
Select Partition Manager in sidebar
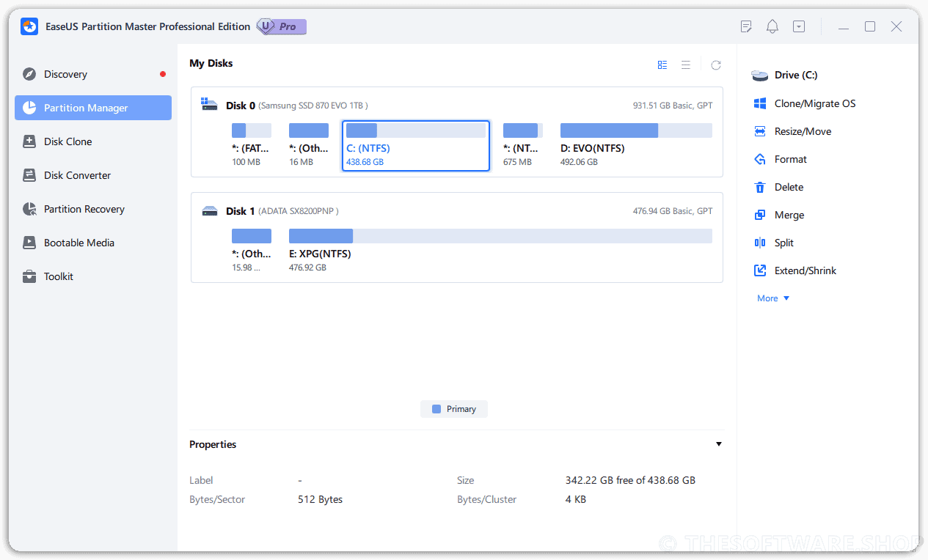(x=93, y=108)
